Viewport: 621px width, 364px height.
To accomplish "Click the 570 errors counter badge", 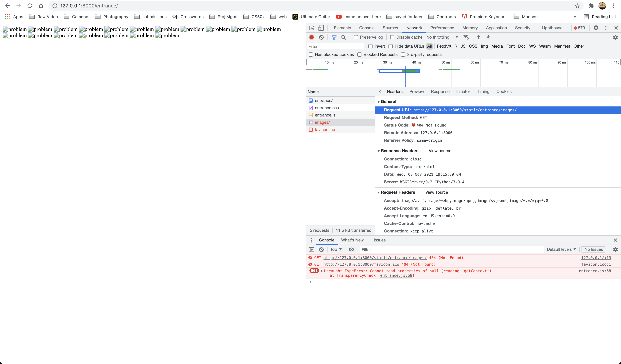I will (x=579, y=28).
